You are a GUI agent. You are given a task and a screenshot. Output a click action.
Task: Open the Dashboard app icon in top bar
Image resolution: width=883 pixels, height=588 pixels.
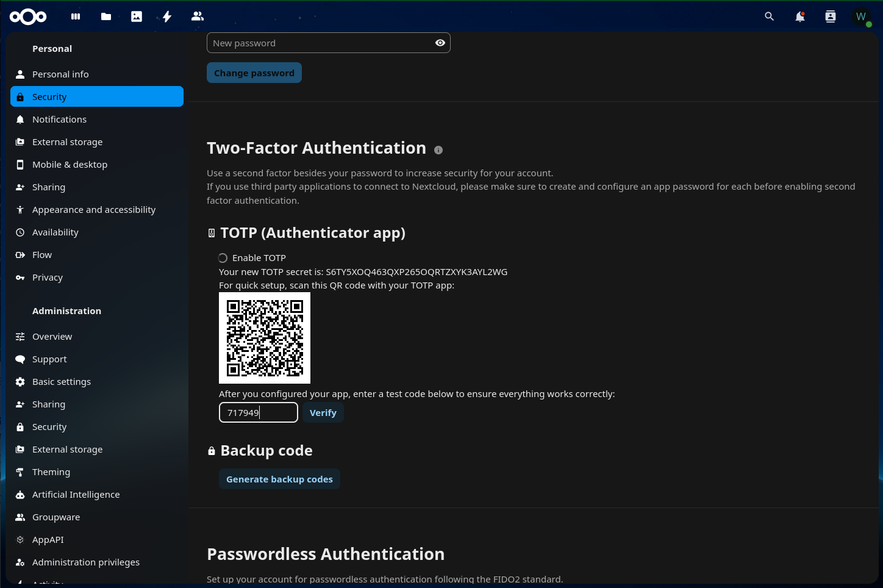[76, 16]
